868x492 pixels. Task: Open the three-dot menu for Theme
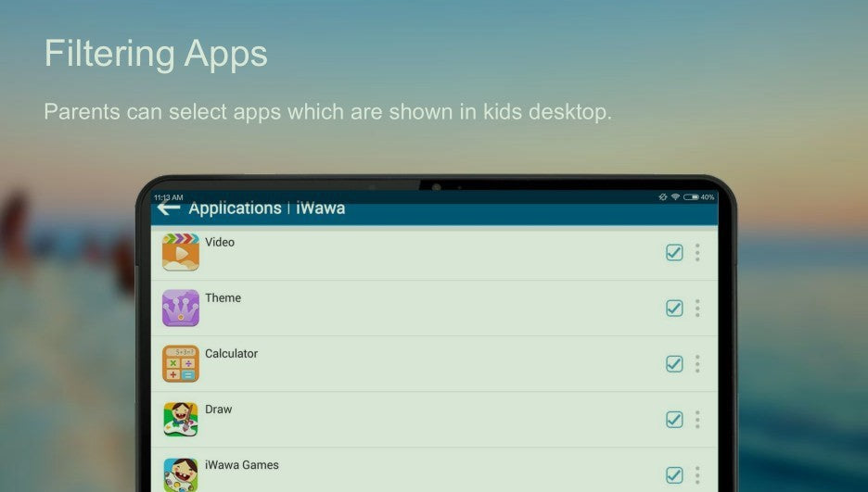point(697,308)
